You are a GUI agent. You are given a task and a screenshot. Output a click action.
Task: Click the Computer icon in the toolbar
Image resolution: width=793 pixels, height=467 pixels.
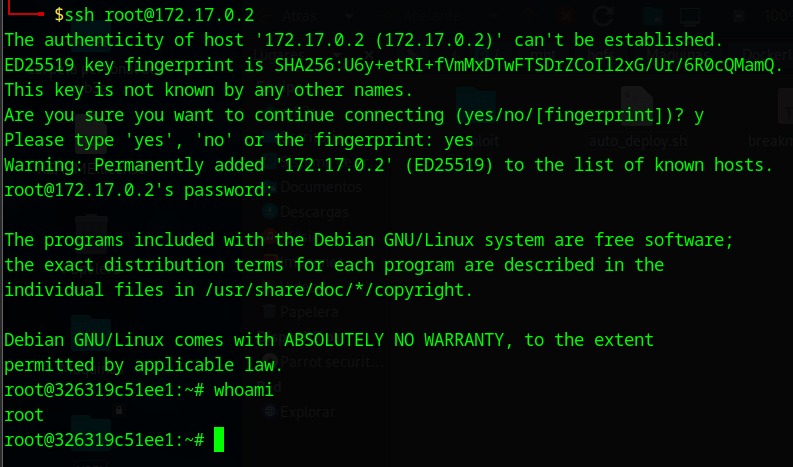tap(690, 16)
